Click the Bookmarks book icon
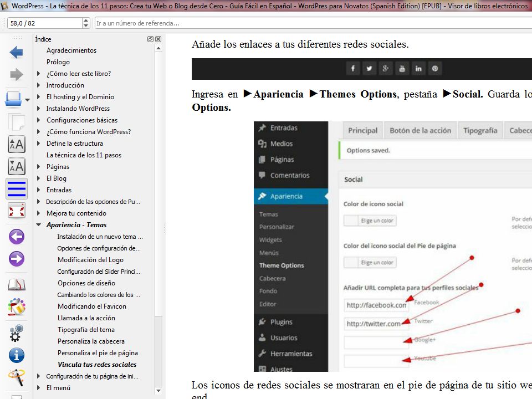The width and height of the screenshot is (532, 399). click(16, 284)
